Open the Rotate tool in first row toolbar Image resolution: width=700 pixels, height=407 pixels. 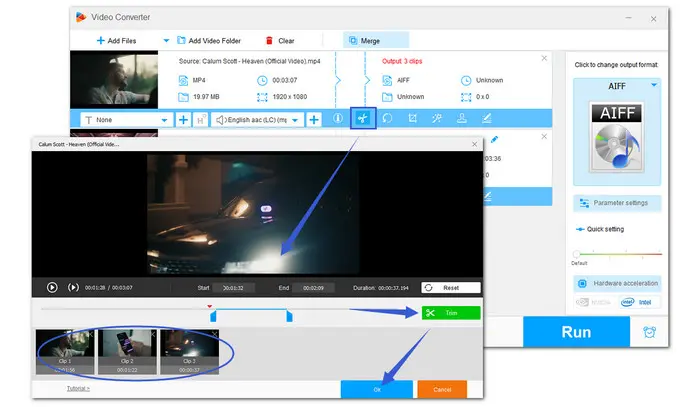point(388,118)
